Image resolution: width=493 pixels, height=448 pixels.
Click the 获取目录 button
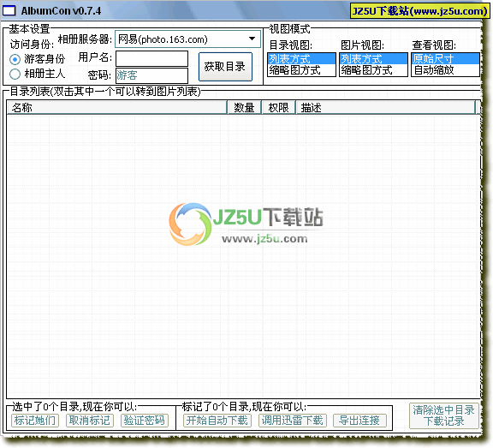tap(225, 67)
